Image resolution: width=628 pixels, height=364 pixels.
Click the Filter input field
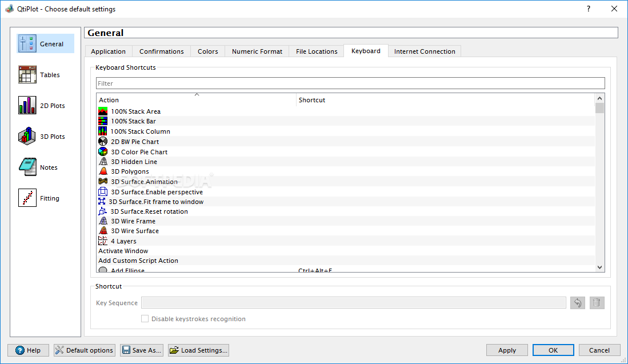click(x=350, y=83)
